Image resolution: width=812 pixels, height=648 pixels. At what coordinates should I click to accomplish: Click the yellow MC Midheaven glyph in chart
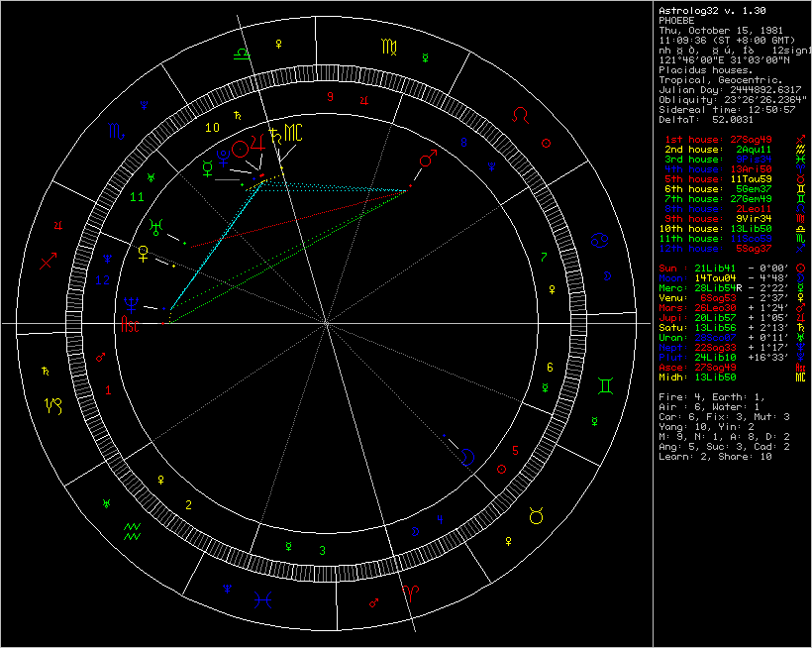[x=294, y=133]
